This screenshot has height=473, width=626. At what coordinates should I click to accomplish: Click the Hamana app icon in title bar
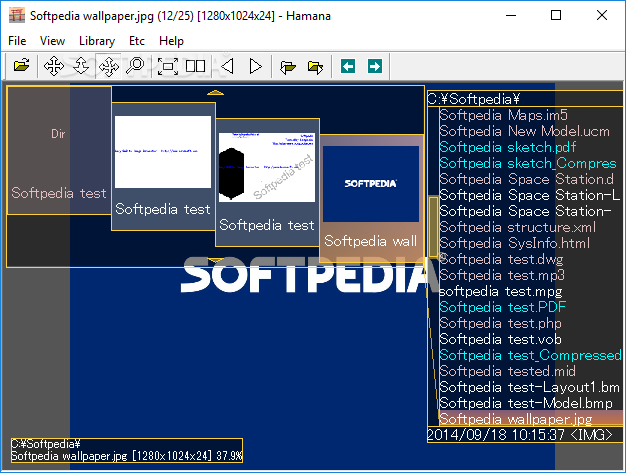[17, 16]
